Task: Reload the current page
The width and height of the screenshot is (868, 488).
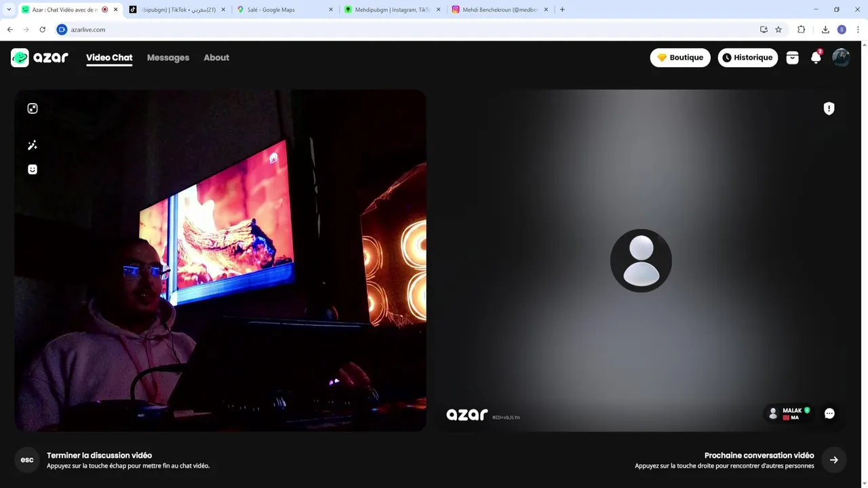Action: (42, 30)
